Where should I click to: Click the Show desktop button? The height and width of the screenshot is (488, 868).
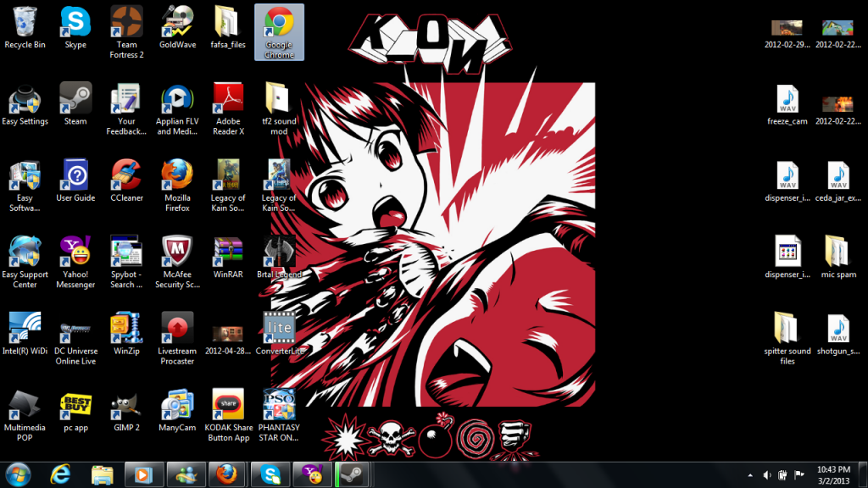tap(863, 475)
